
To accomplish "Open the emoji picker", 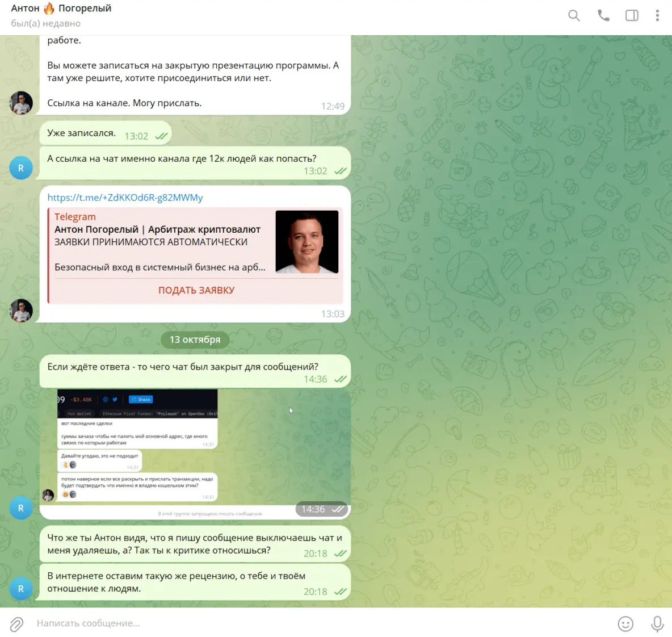I will pos(625,624).
